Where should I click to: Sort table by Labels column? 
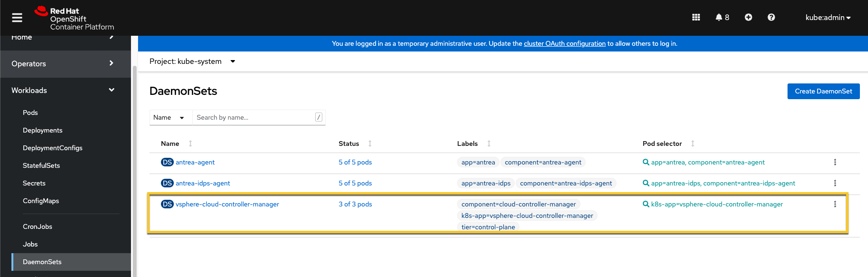(x=474, y=144)
